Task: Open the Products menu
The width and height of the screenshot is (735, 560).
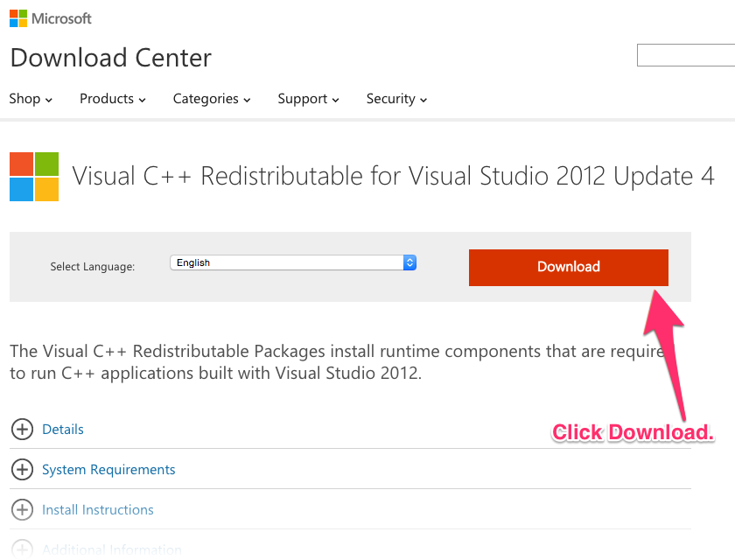Action: click(113, 99)
